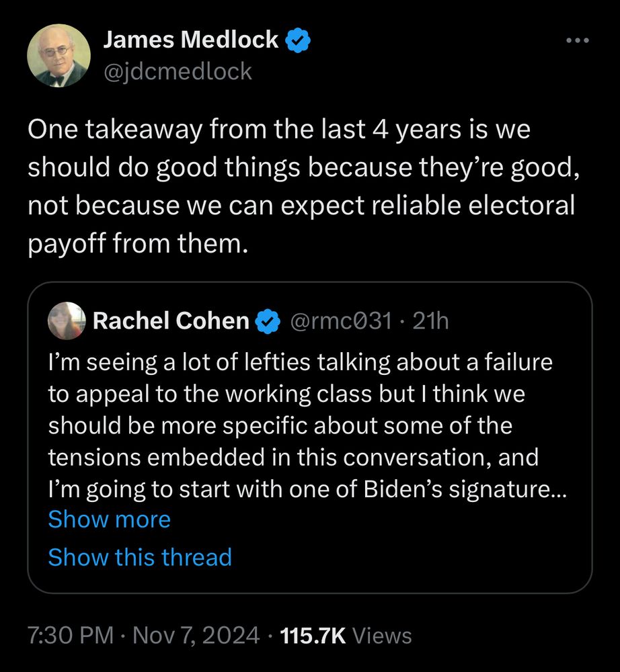Click the quoted tweet card border area

click(x=310, y=437)
